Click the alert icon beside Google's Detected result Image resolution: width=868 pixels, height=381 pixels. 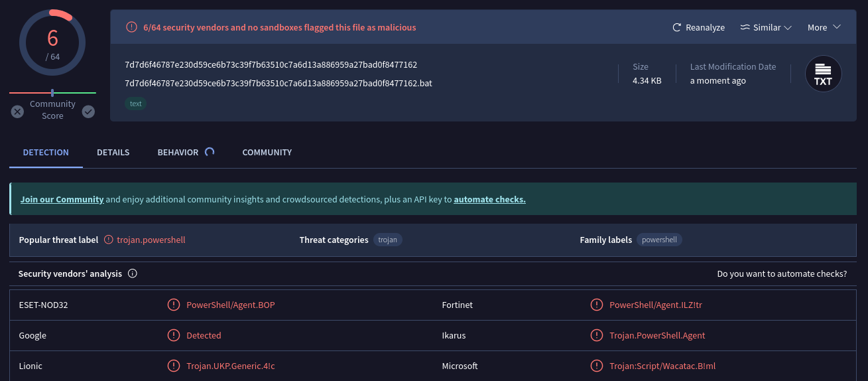pos(174,335)
